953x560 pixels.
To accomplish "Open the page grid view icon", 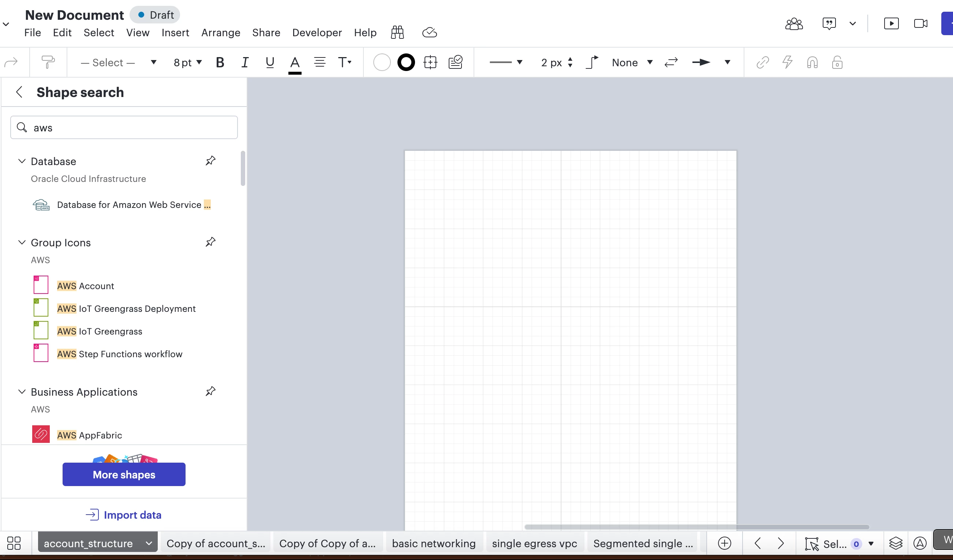I will (x=14, y=544).
